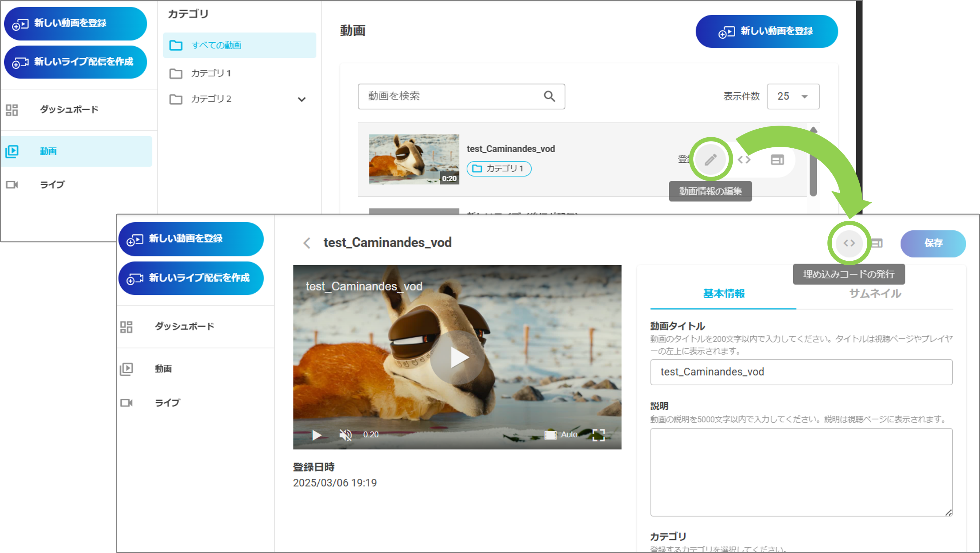The image size is (980, 553).
Task: Click embed code icon in video list row
Action: click(744, 160)
